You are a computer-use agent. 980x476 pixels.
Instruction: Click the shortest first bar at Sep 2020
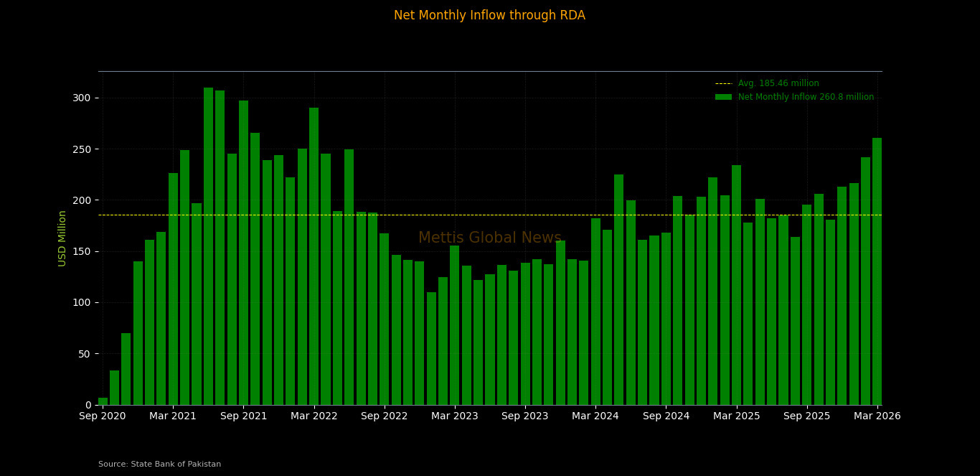103,401
